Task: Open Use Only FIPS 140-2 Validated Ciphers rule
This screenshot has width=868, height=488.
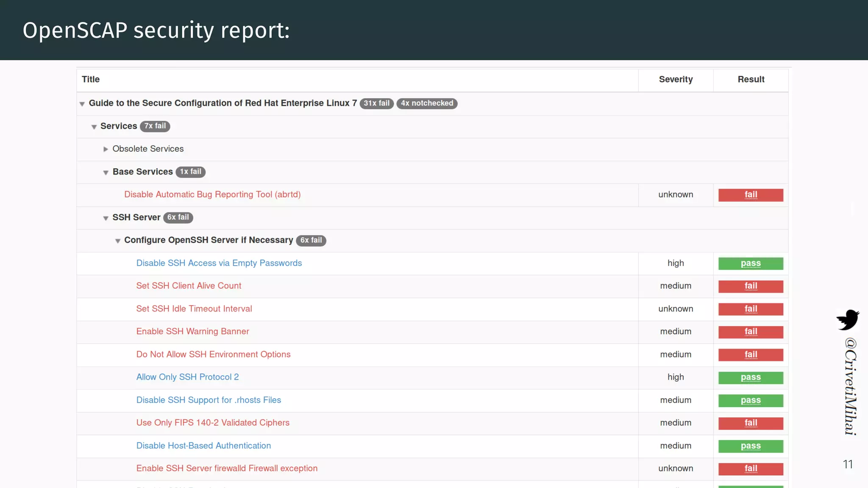Action: pos(213,423)
